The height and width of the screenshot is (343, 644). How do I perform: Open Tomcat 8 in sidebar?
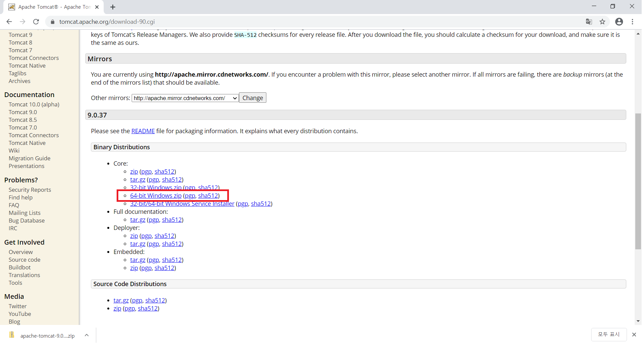(20, 42)
